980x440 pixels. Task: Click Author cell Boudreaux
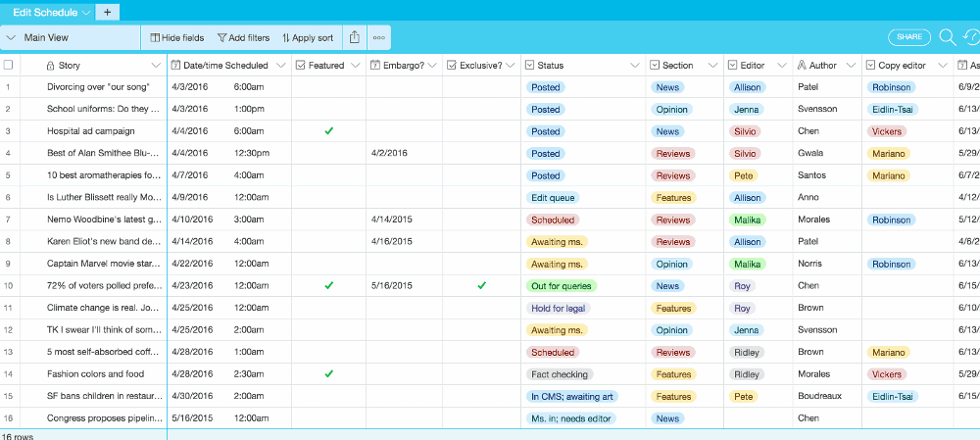pos(827,396)
